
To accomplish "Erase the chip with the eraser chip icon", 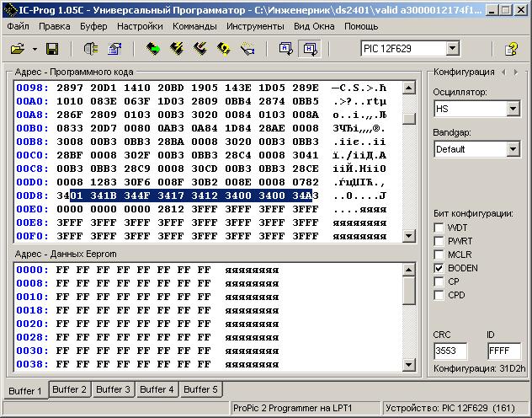I will tap(200, 49).
